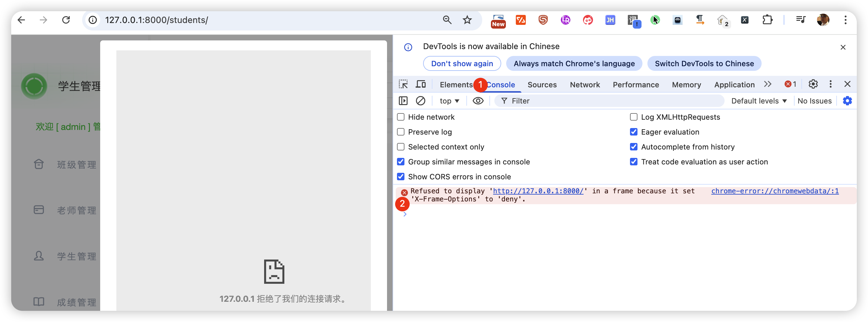Switch to the Elements tab
Viewport: 868px width, 322px height.
coord(456,85)
